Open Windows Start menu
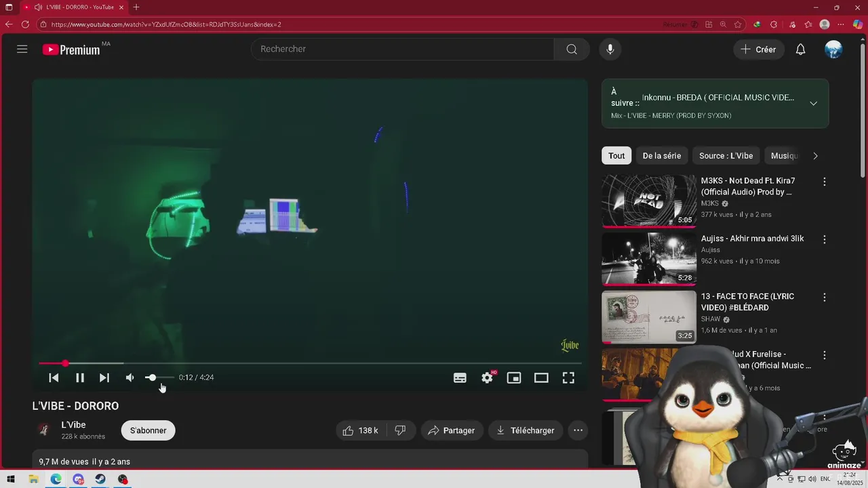The height and width of the screenshot is (488, 868). pyautogui.click(x=11, y=479)
